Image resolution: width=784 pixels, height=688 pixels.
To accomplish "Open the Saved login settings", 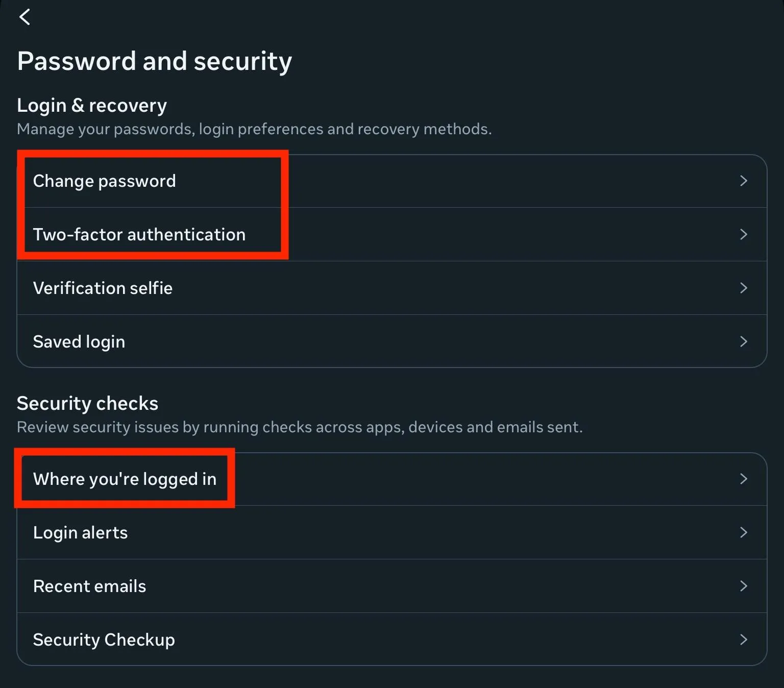I will tap(79, 342).
